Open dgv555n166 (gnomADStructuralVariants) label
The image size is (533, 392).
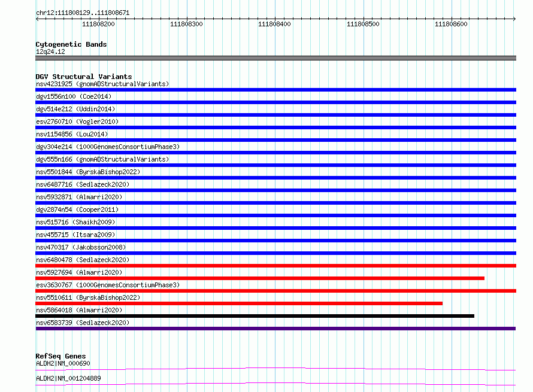point(102,159)
